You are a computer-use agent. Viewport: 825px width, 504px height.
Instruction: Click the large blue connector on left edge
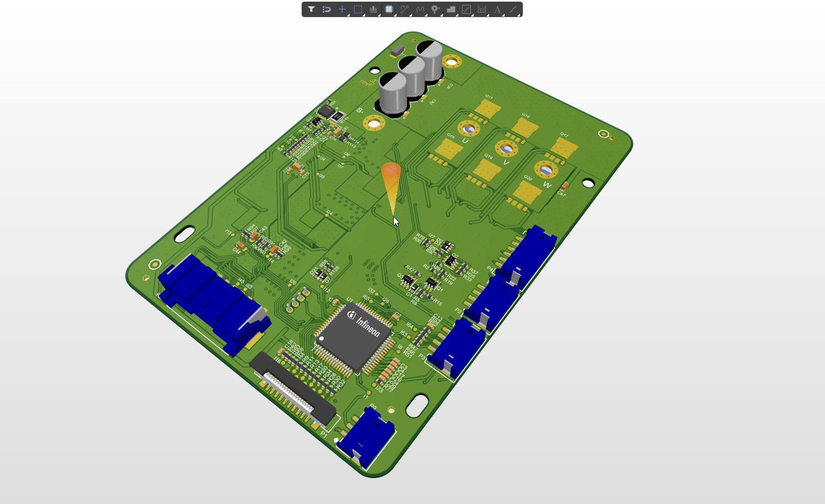[x=212, y=301]
